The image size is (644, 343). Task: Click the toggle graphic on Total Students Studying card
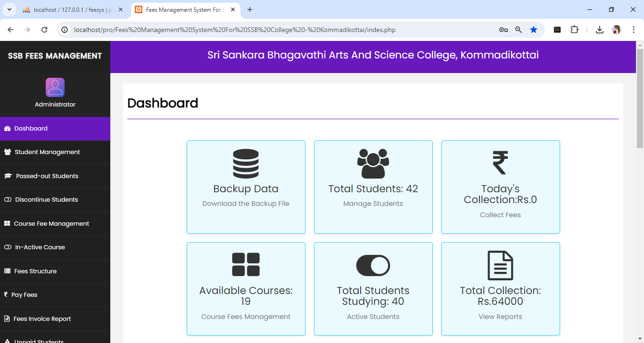coord(373,265)
